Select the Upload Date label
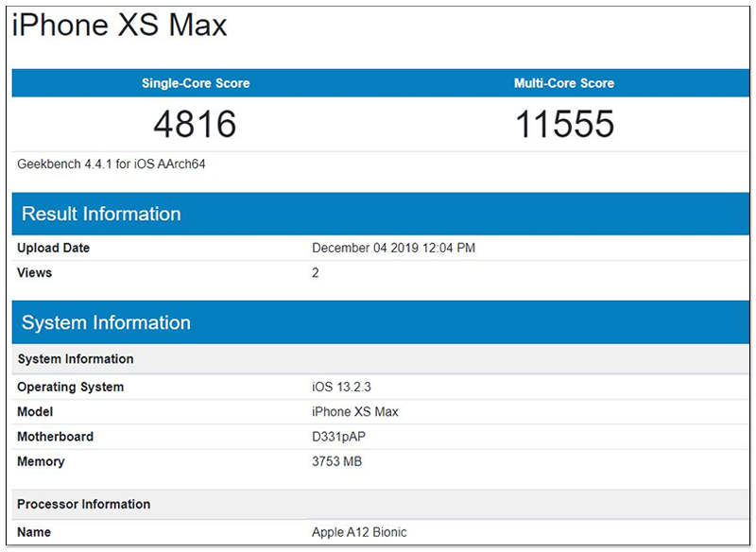 (54, 249)
